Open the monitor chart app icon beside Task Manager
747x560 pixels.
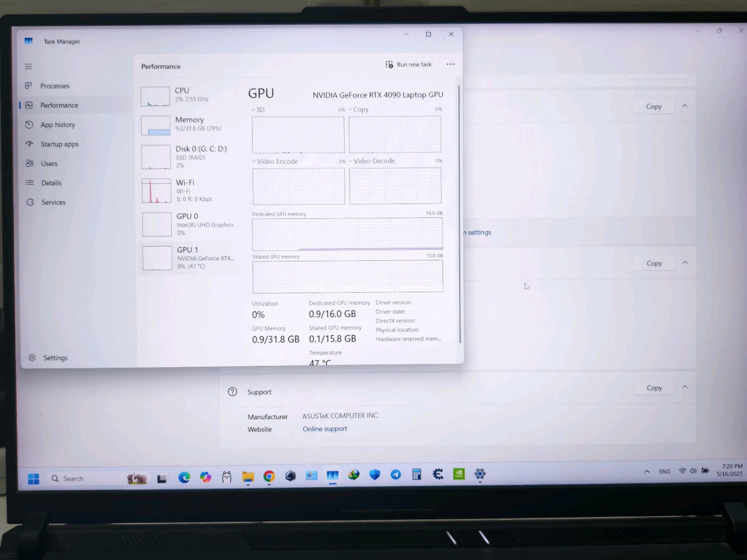[x=312, y=475]
